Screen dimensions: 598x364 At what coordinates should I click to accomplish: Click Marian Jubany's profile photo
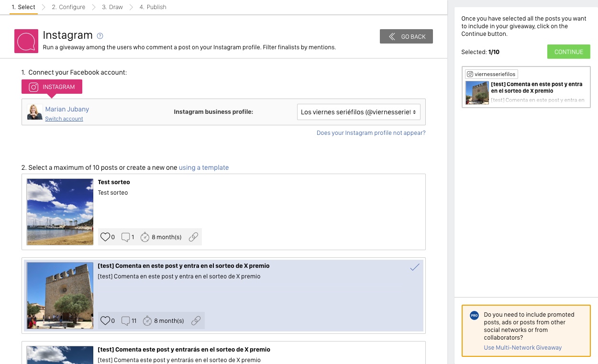tap(35, 112)
